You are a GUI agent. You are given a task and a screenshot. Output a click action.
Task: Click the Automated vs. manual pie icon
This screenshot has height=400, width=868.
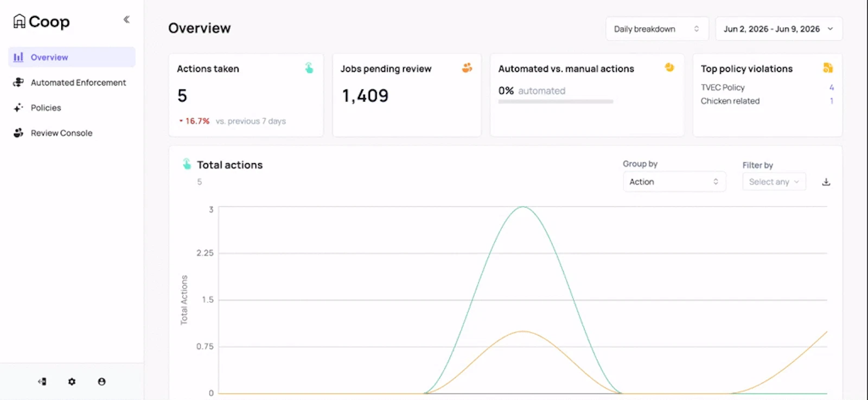point(669,67)
